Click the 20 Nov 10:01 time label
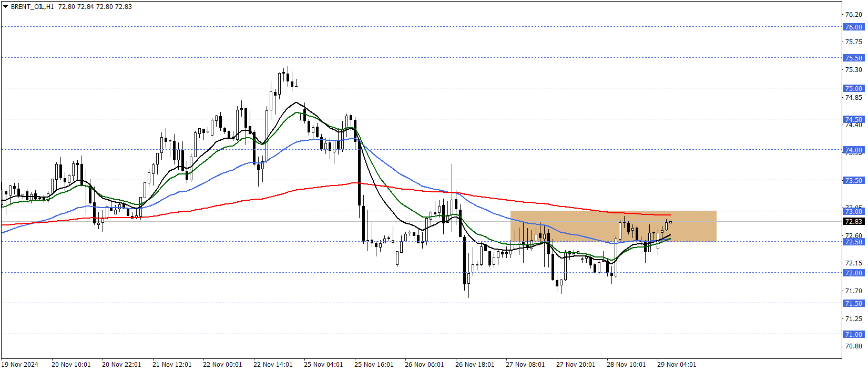 [x=71, y=365]
